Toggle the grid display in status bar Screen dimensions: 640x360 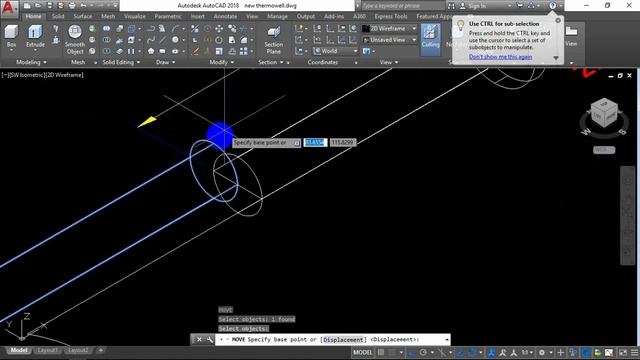click(x=381, y=352)
